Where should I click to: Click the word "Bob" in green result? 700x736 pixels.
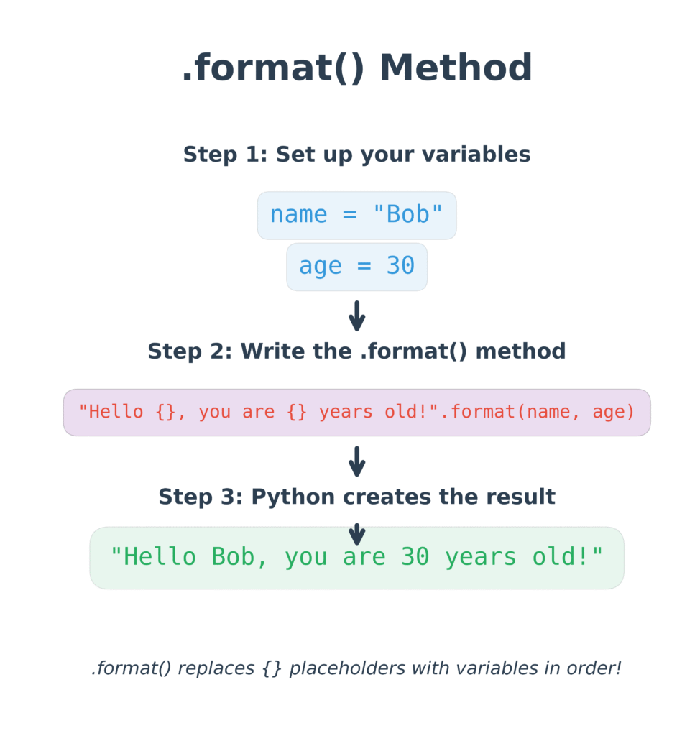[x=234, y=557]
